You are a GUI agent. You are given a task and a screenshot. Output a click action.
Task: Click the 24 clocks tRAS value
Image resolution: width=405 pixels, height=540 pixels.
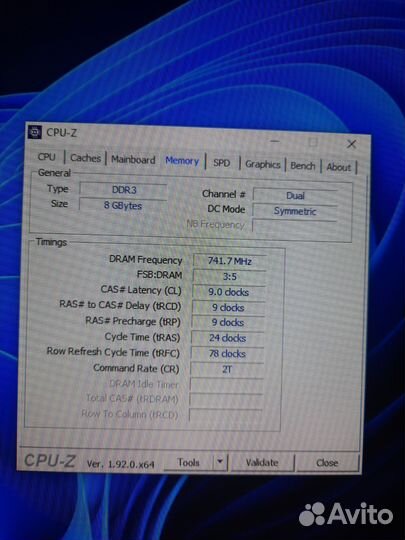(x=228, y=338)
